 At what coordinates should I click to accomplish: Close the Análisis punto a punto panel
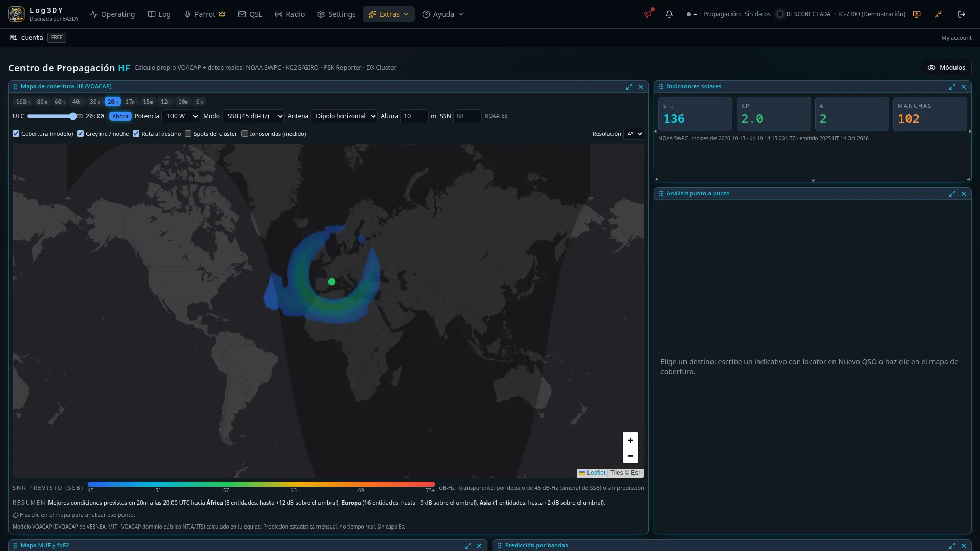click(x=964, y=194)
